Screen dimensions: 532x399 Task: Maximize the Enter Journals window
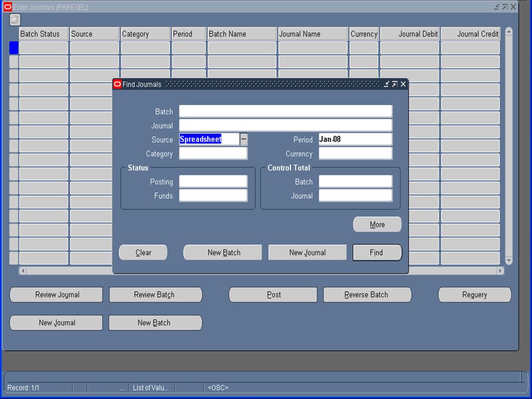point(505,7)
